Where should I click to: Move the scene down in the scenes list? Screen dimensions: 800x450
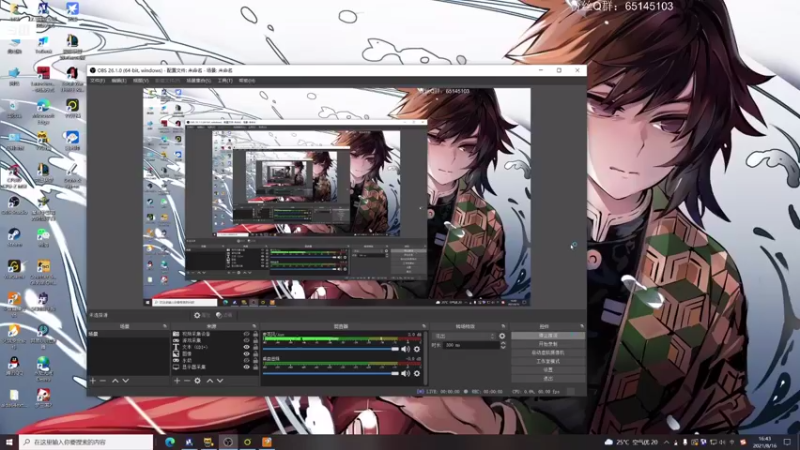click(x=126, y=381)
